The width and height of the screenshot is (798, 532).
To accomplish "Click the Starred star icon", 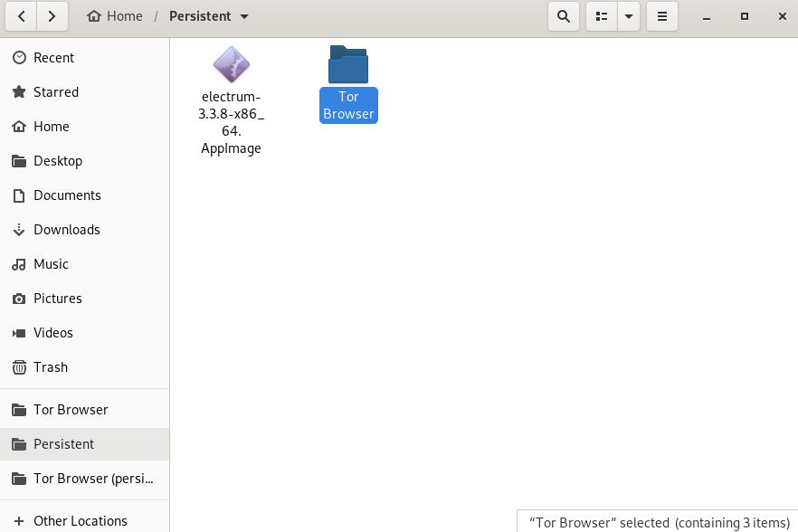I will (x=19, y=92).
